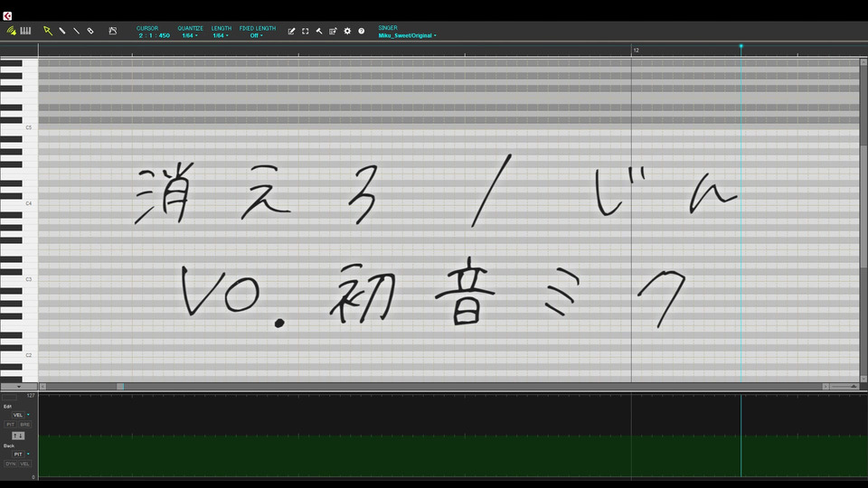Toggle the green audio monitor speaker icon
The width and height of the screenshot is (868, 488).
pos(11,31)
